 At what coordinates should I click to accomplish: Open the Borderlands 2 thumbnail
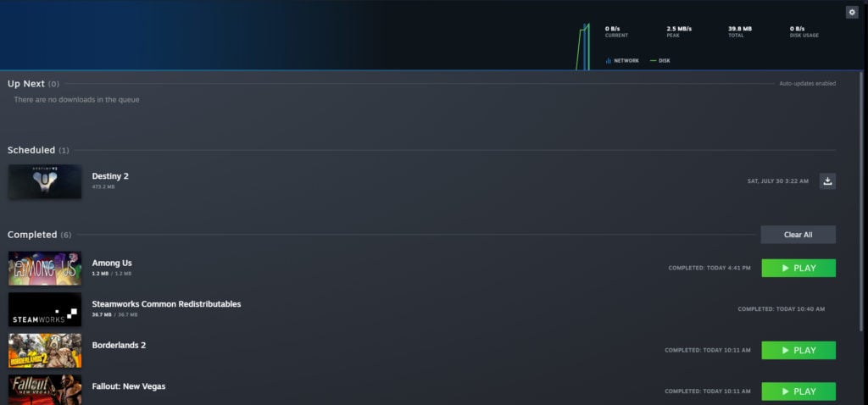click(x=45, y=350)
